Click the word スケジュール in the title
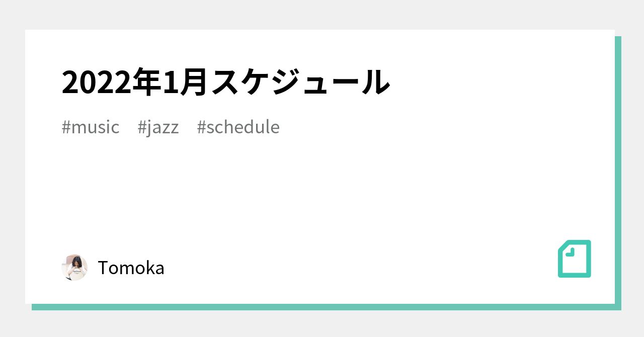 pos(300,82)
